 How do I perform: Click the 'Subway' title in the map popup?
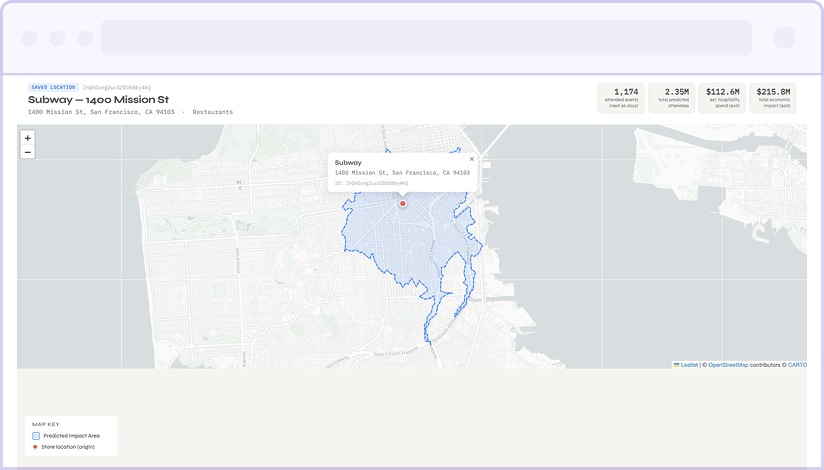348,162
